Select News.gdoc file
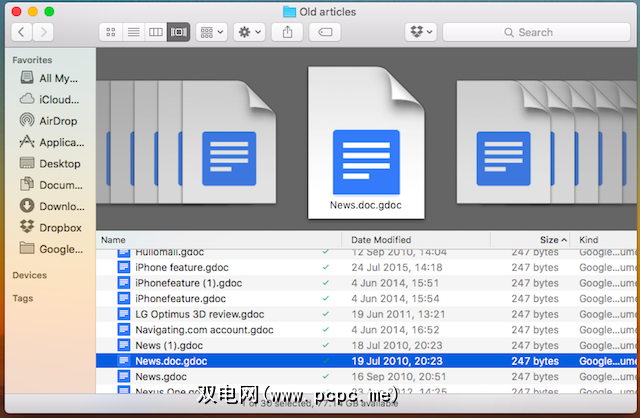640x418 pixels. 366,376
